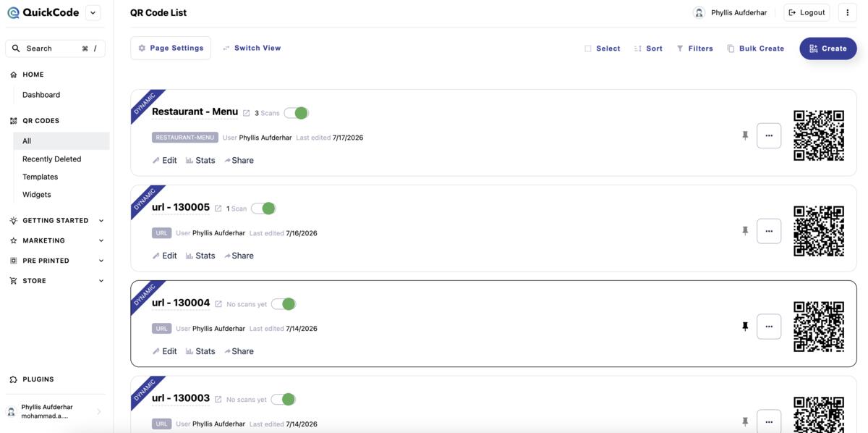Click the Create button
868x433 pixels.
(828, 49)
